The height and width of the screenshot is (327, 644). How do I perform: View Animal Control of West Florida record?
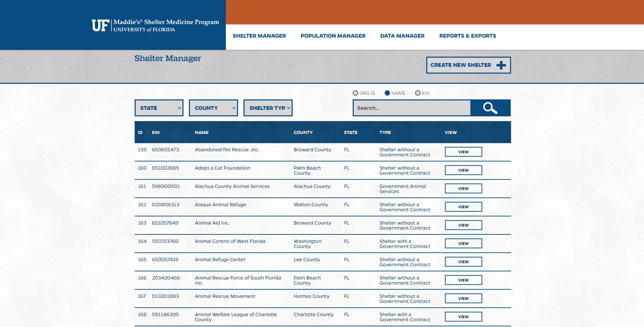tap(463, 243)
